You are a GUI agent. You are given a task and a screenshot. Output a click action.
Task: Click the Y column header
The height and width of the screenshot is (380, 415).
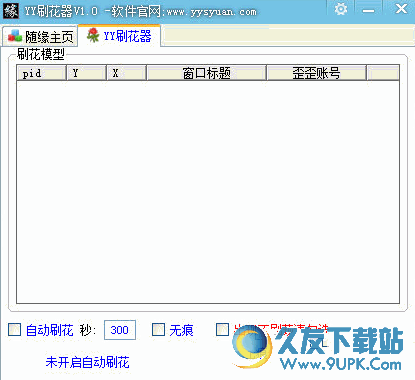tap(86, 73)
